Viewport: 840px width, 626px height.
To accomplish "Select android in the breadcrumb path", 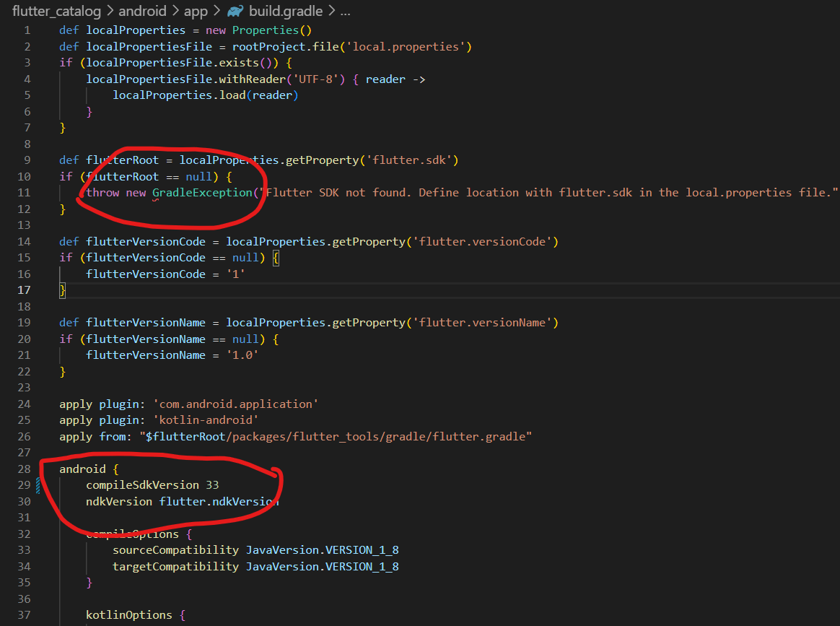I will click(x=143, y=11).
